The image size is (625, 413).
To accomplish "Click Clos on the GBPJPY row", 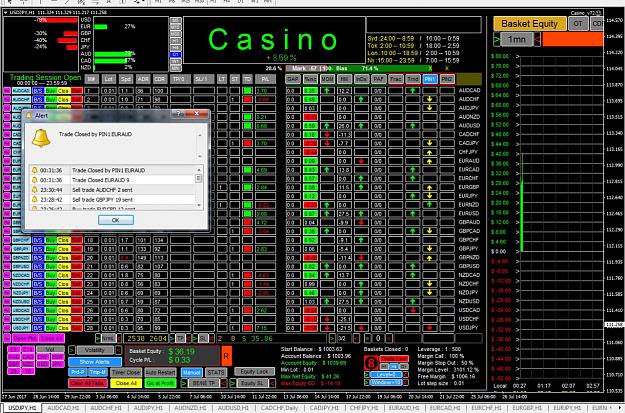I will click(63, 249).
